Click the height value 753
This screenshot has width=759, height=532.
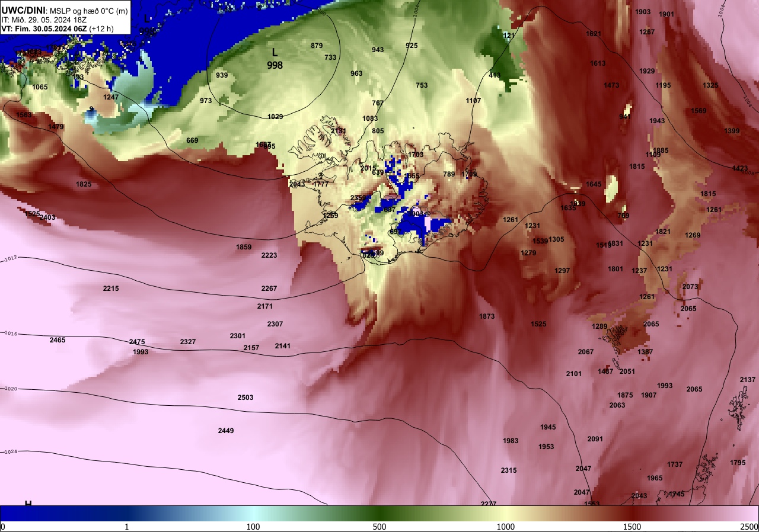[x=422, y=85]
